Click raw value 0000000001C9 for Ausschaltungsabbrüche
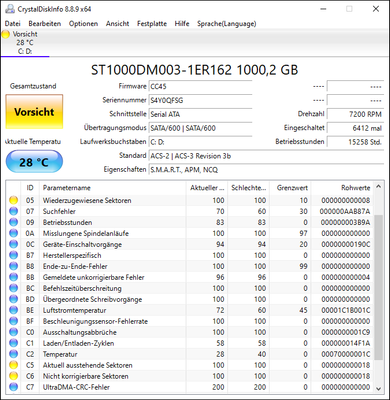Image resolution: width=390 pixels, height=400 pixels. click(346, 332)
